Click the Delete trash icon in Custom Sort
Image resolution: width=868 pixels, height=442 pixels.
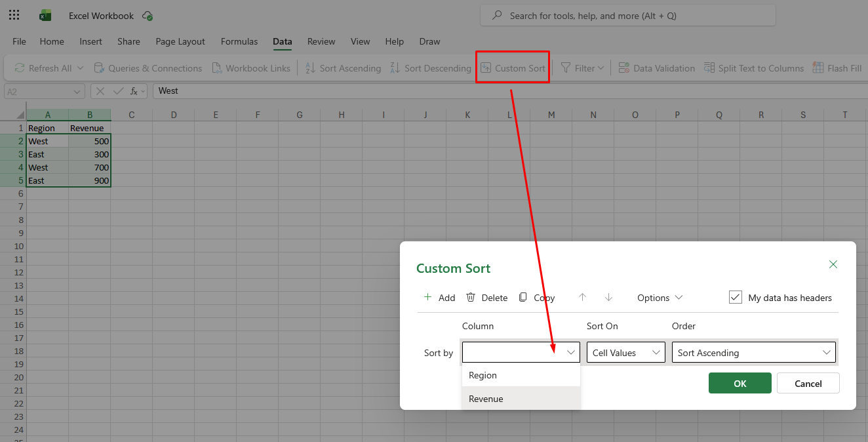[x=471, y=297]
